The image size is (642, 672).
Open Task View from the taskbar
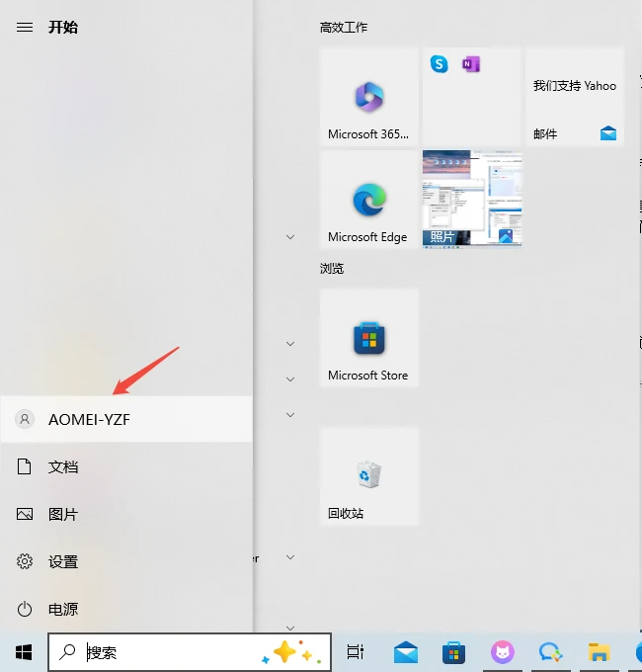[355, 652]
